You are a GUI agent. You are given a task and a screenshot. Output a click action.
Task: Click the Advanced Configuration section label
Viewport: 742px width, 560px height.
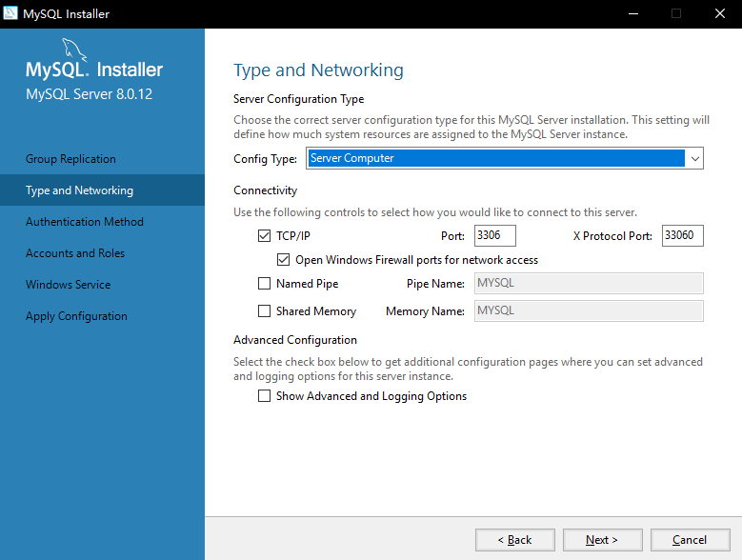pos(295,340)
